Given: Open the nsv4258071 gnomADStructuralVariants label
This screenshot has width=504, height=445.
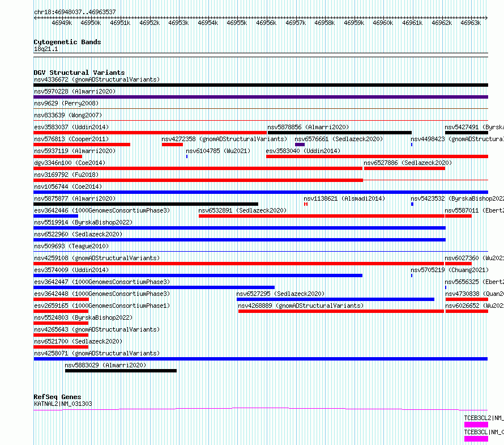Looking at the screenshot, I should (x=97, y=353).
